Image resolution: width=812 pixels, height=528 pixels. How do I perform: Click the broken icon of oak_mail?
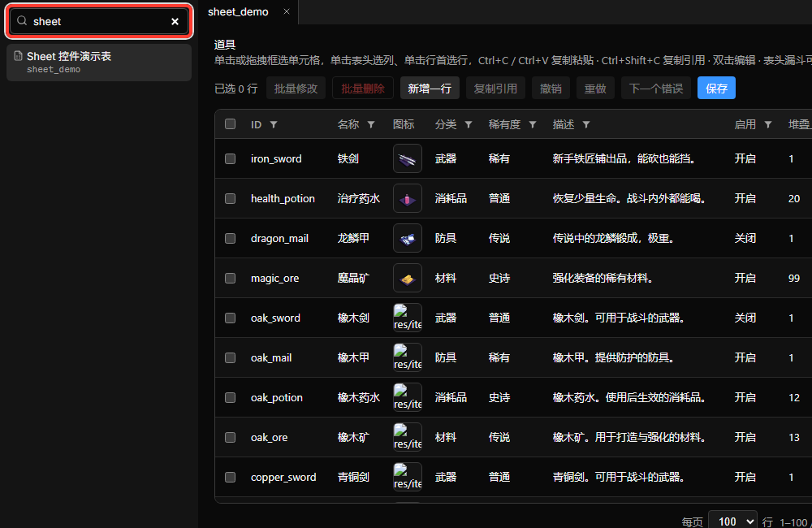pyautogui.click(x=408, y=357)
